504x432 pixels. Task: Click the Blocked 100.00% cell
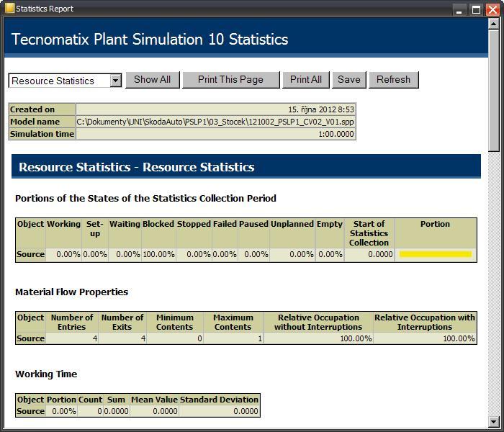pos(159,254)
